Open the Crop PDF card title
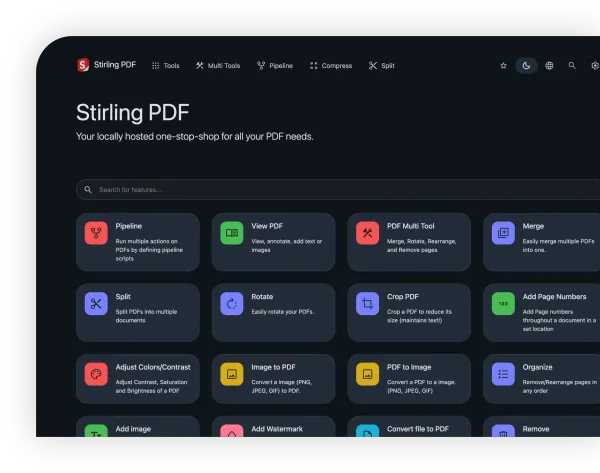600x473 pixels. click(x=403, y=297)
